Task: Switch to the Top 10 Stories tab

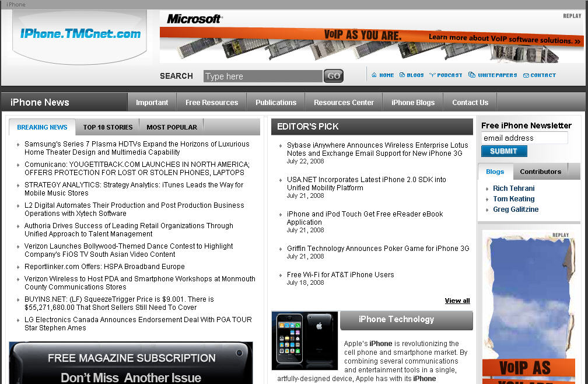Action: point(108,127)
